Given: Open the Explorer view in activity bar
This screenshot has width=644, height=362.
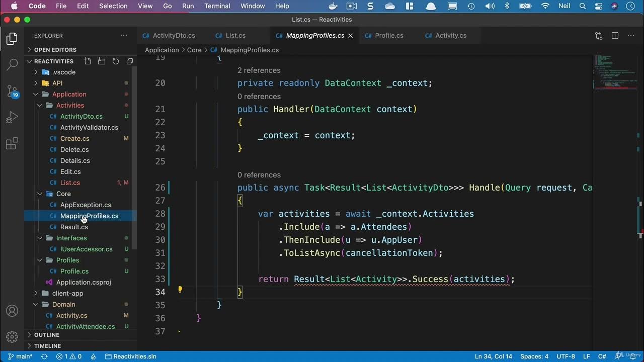Looking at the screenshot, I should pyautogui.click(x=12, y=39).
